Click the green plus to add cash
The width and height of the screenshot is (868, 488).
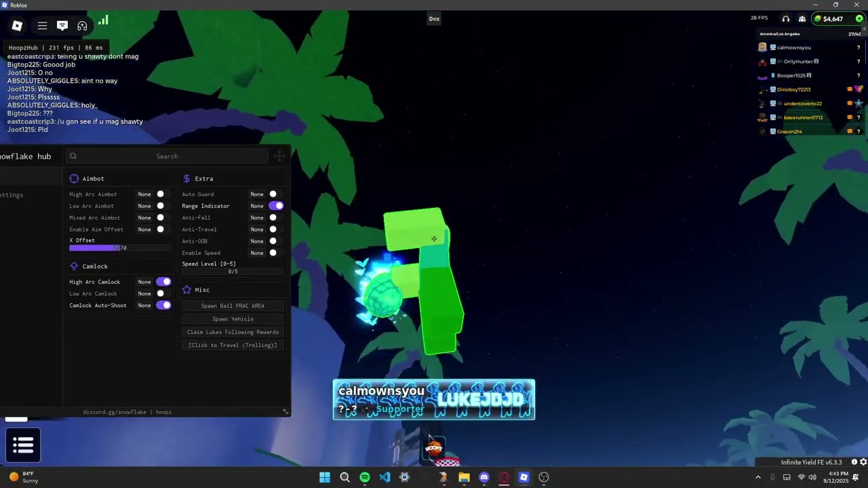859,19
